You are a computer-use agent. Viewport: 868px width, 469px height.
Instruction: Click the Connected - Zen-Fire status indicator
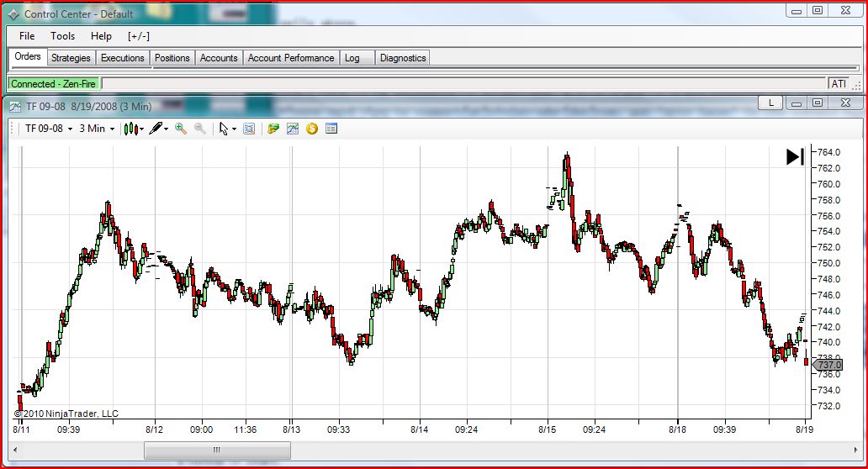pyautogui.click(x=53, y=84)
